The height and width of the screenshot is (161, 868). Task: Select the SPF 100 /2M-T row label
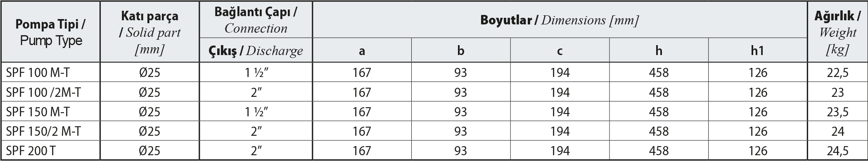pyautogui.click(x=43, y=92)
